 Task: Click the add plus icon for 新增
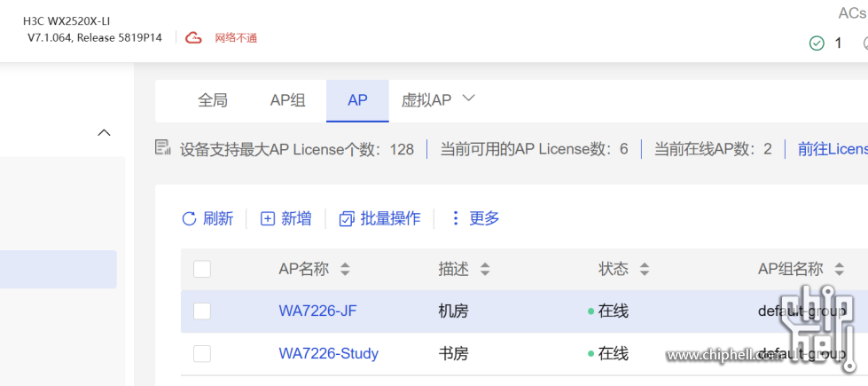pos(267,218)
